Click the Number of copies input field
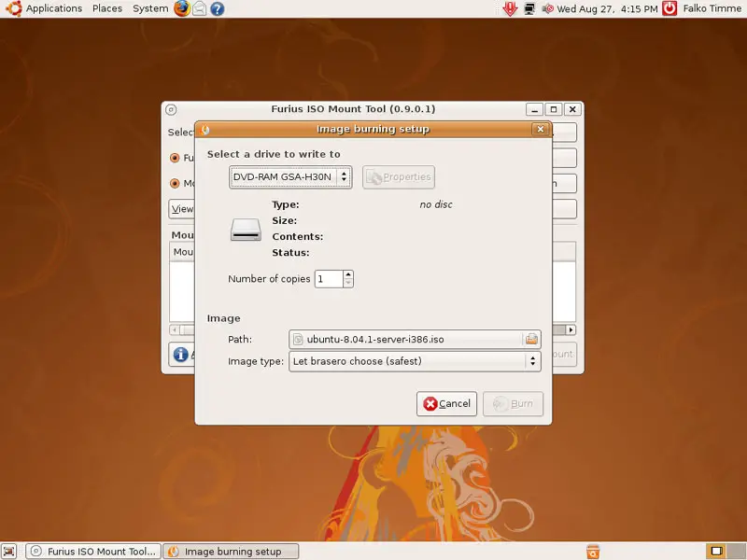747x560 pixels. pos(329,279)
